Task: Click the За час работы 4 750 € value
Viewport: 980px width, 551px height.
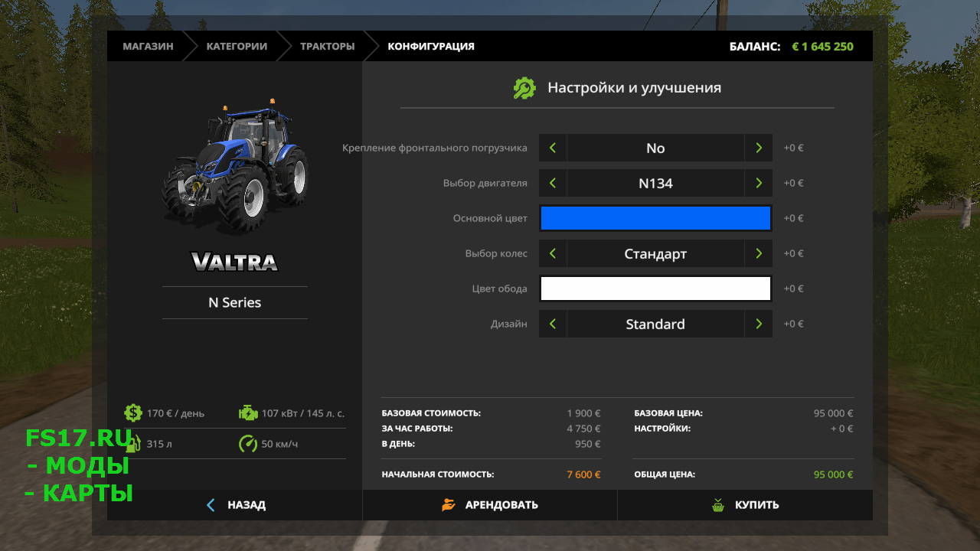Action: click(x=583, y=429)
